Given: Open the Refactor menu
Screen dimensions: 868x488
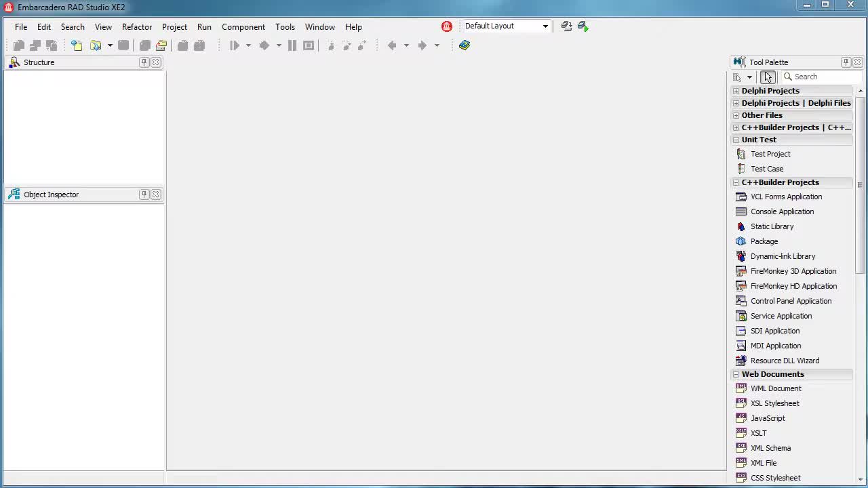Looking at the screenshot, I should (x=137, y=27).
